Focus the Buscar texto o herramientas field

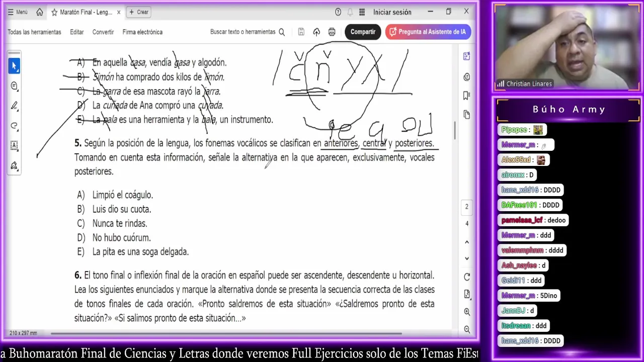(x=243, y=32)
